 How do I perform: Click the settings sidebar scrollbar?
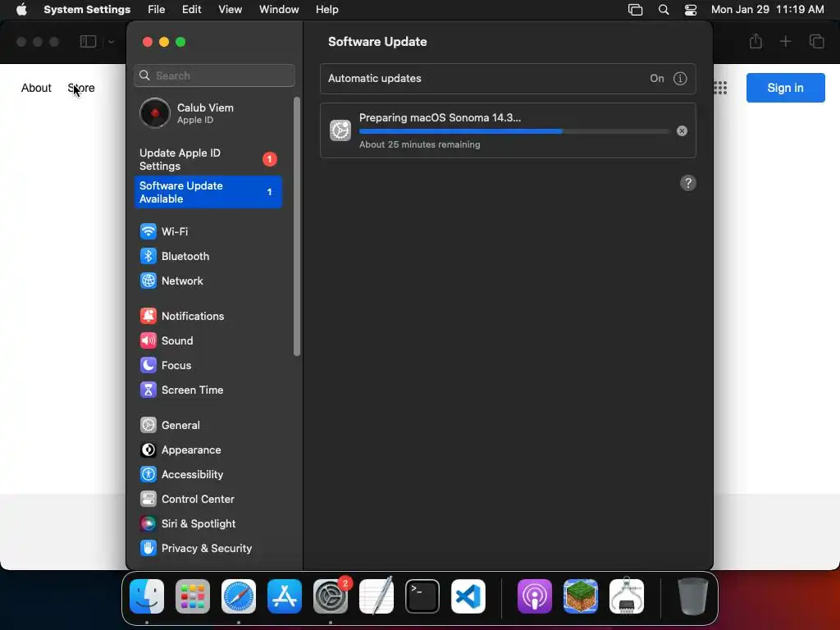[x=297, y=226]
